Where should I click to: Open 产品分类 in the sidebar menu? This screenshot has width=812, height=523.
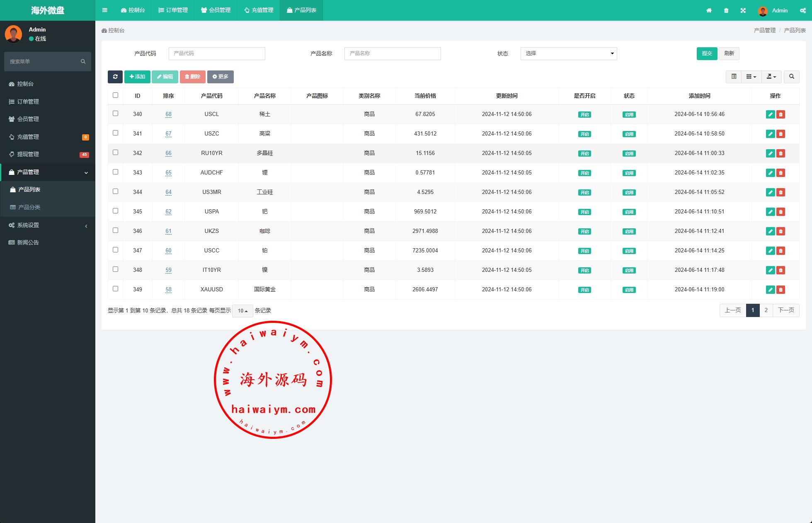click(x=29, y=207)
